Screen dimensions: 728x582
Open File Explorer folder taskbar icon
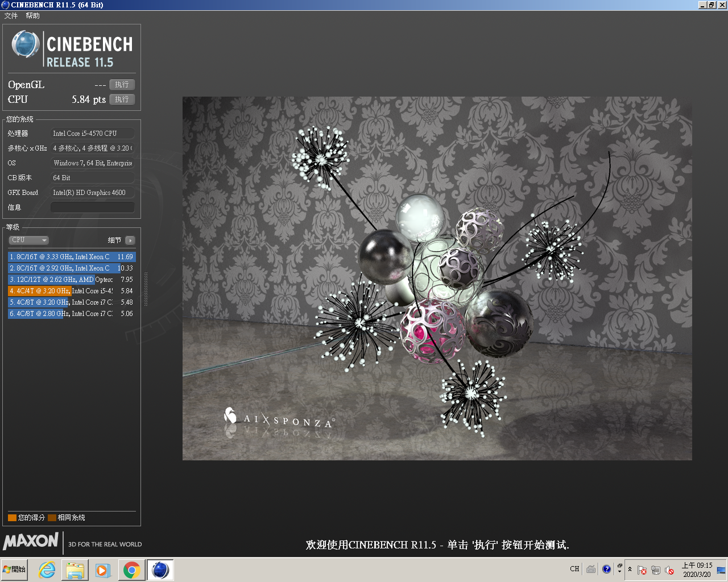[x=75, y=570]
